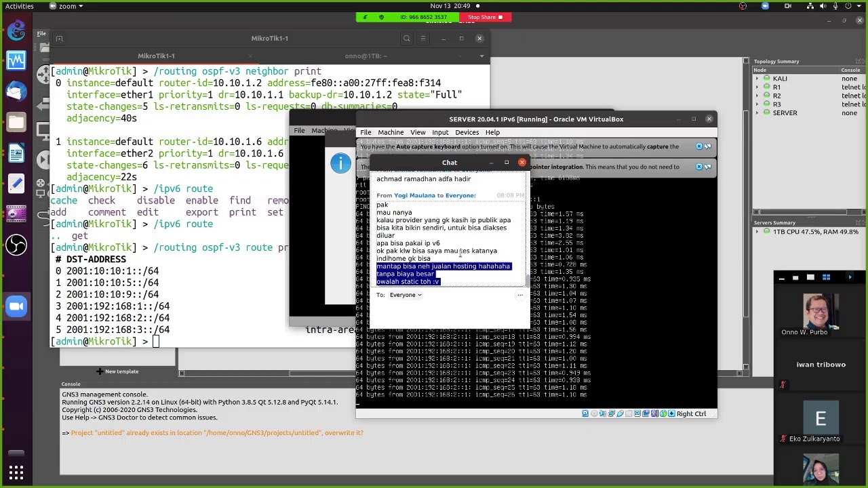
Task: Click the Console column header
Action: [851, 70]
